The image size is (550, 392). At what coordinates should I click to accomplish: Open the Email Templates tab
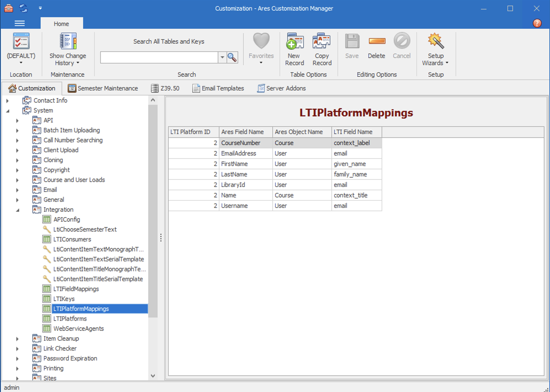pyautogui.click(x=218, y=88)
